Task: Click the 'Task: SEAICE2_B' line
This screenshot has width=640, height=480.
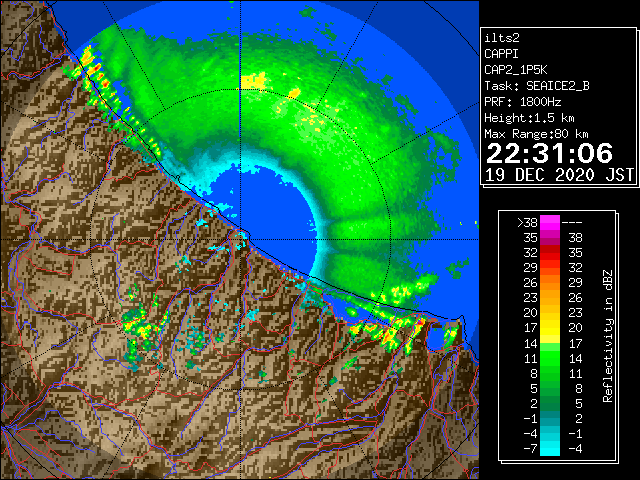Action: (x=537, y=86)
